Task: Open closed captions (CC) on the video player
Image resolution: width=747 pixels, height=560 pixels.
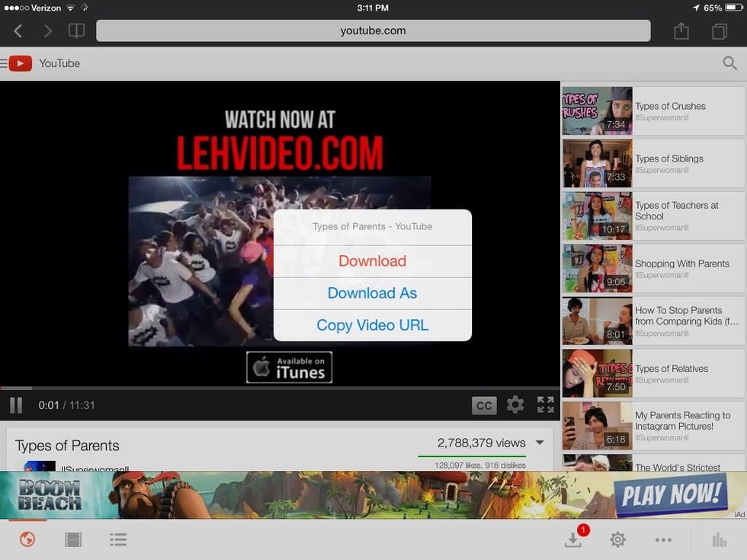Action: (484, 405)
